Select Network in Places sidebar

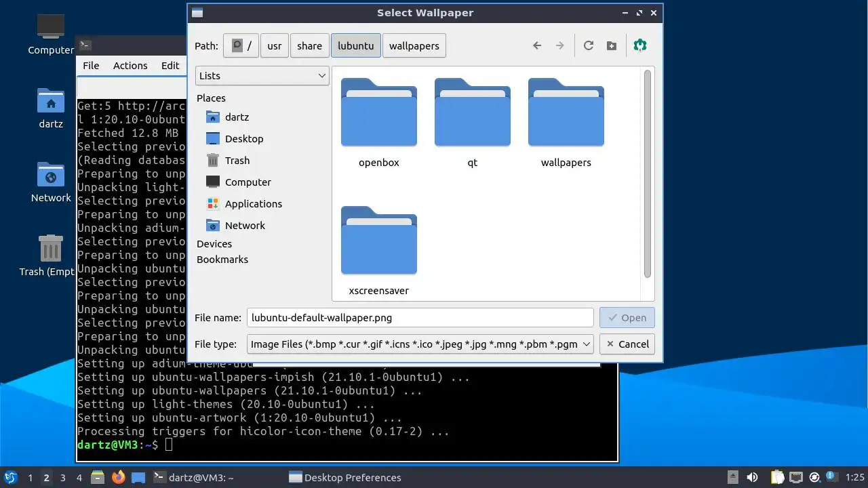click(236, 226)
